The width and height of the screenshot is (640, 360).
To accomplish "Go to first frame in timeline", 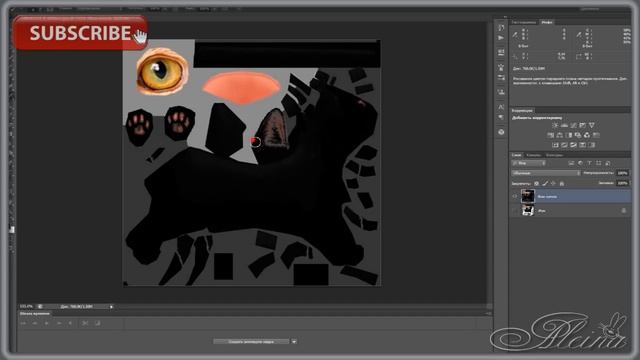I will pos(23,323).
